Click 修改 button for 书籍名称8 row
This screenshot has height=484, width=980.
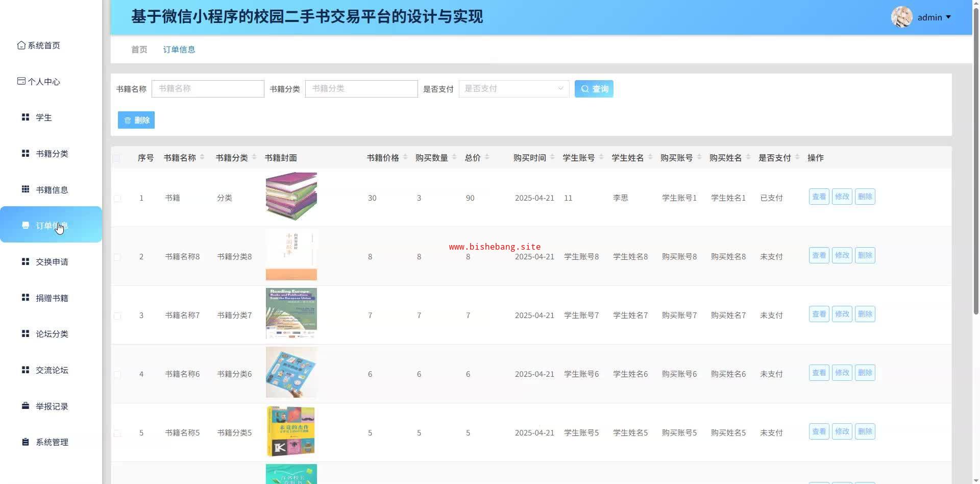point(842,255)
